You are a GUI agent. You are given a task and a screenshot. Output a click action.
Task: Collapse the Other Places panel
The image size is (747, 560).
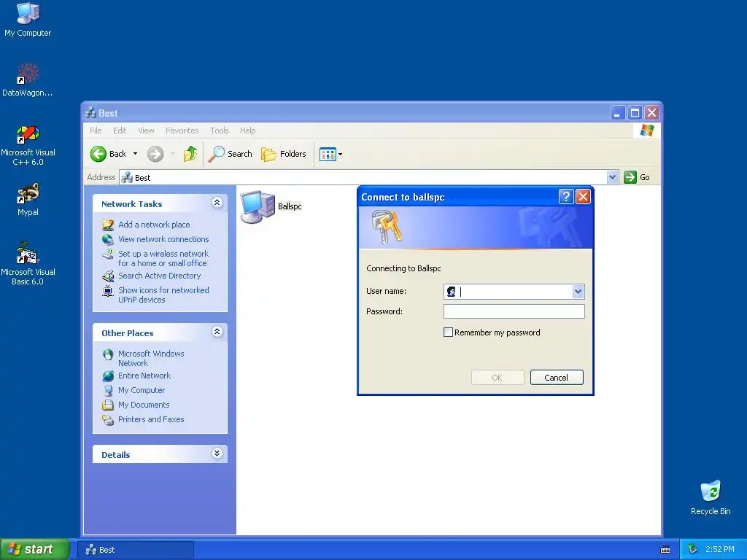coord(217,332)
